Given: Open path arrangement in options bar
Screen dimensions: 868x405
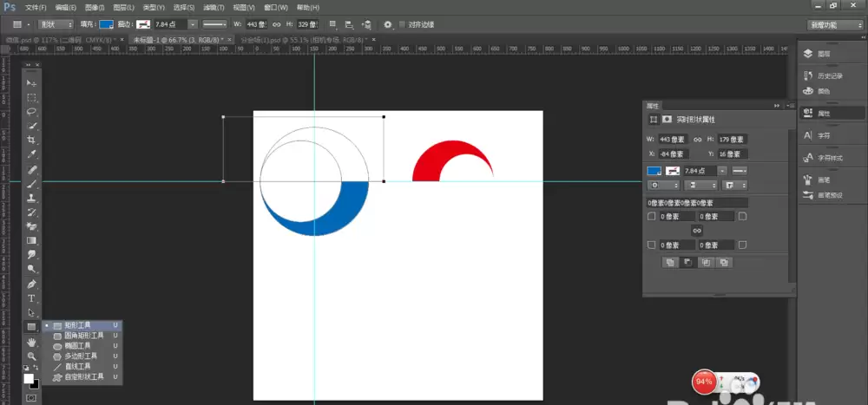Looking at the screenshot, I should pyautogui.click(x=366, y=24).
